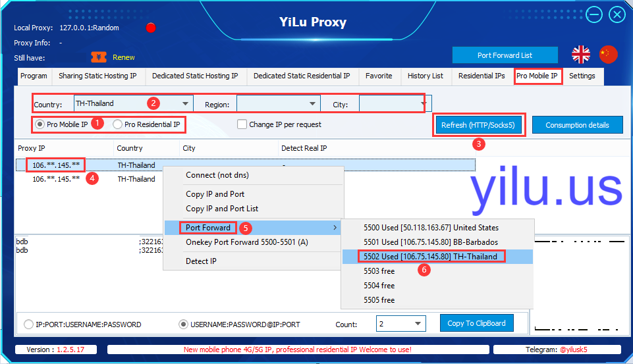
Task: Select Pro Residential IP radio option
Action: (x=117, y=124)
